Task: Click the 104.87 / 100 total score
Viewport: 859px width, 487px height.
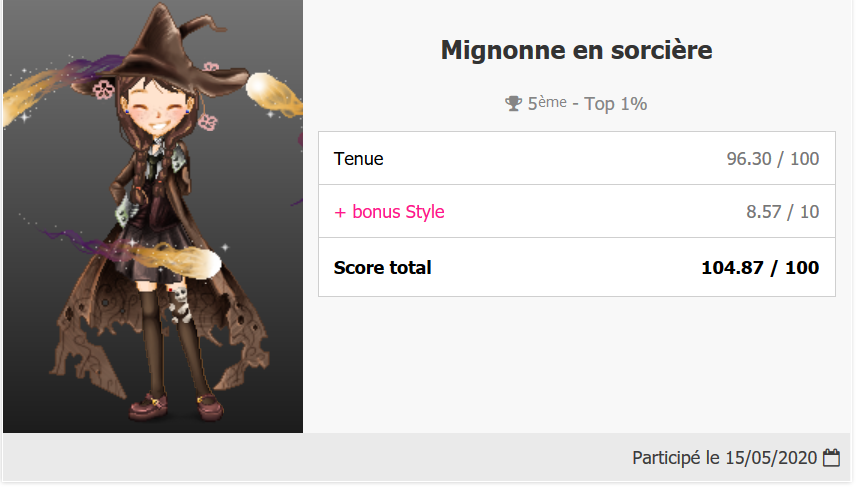Action: pos(760,267)
